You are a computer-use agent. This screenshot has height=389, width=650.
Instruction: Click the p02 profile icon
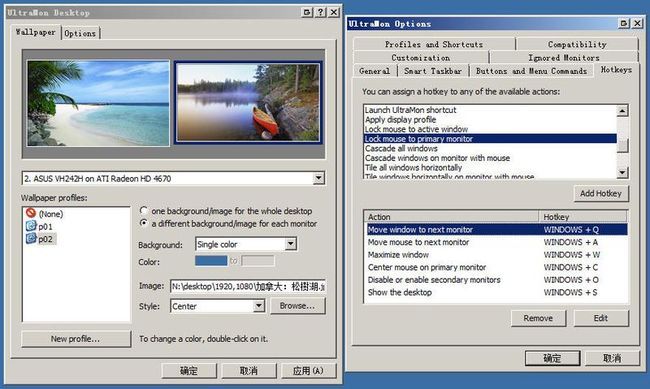coord(31,238)
